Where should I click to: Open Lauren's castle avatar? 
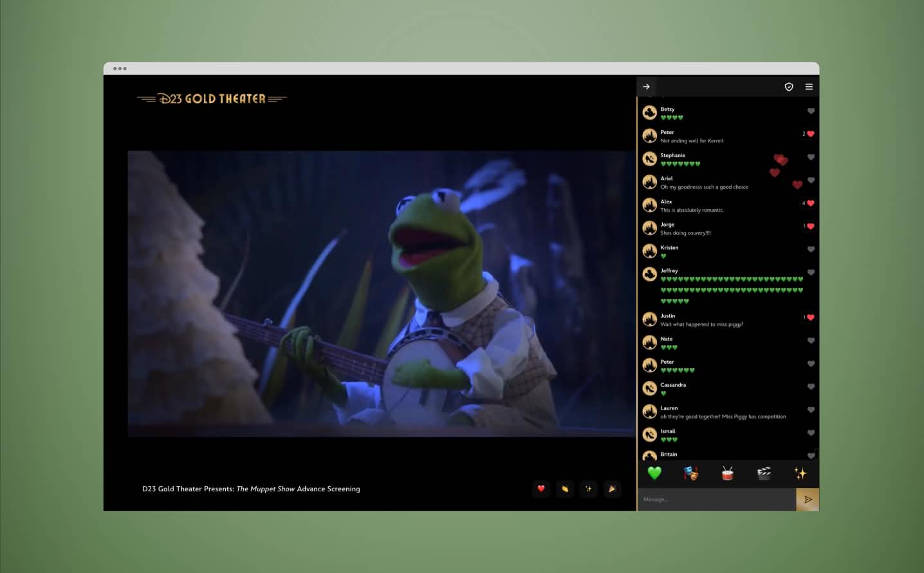(x=650, y=411)
